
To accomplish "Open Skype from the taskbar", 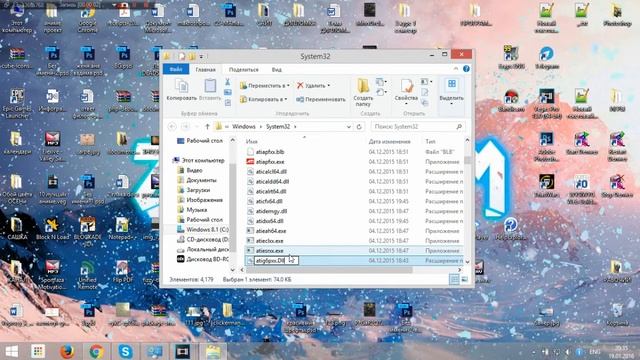I will click(x=125, y=351).
